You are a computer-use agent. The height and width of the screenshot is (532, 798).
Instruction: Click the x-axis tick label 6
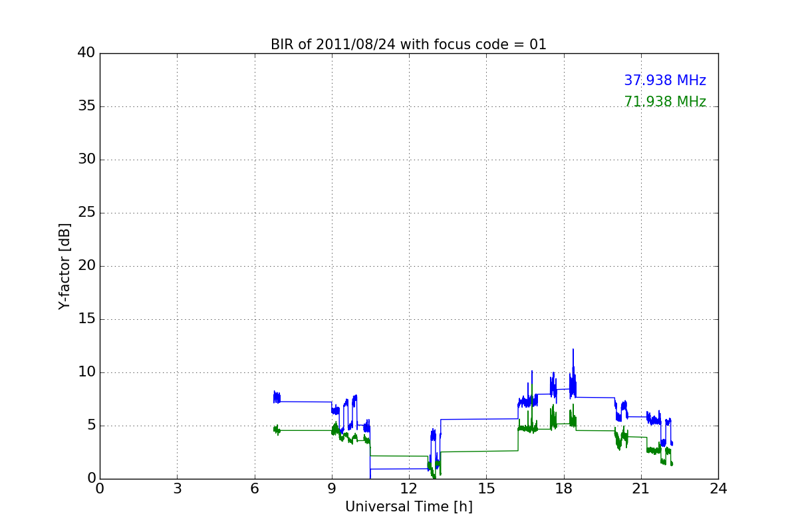pyautogui.click(x=254, y=489)
